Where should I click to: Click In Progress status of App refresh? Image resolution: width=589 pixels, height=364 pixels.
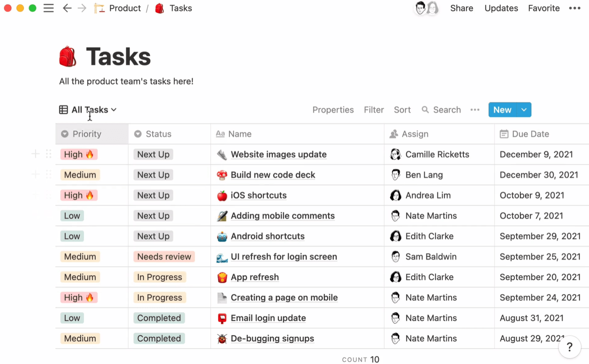tap(160, 277)
